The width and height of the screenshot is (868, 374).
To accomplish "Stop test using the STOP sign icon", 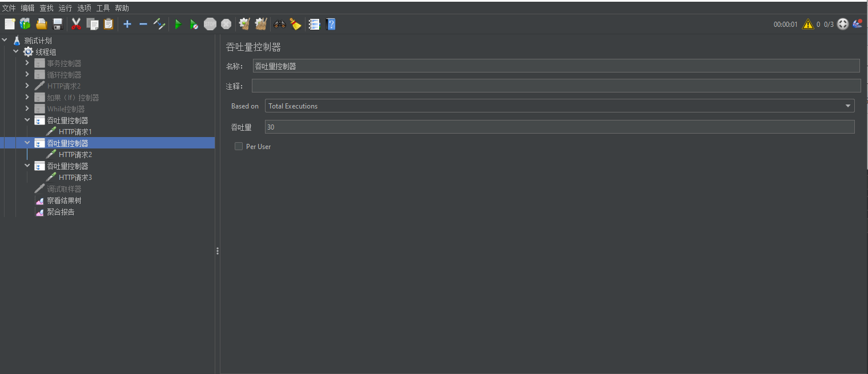I will point(210,24).
